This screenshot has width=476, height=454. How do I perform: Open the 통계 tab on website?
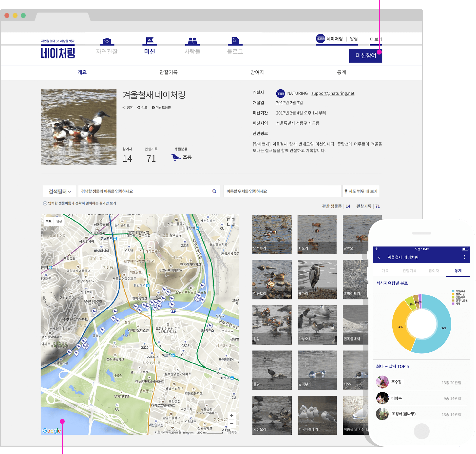point(341,72)
